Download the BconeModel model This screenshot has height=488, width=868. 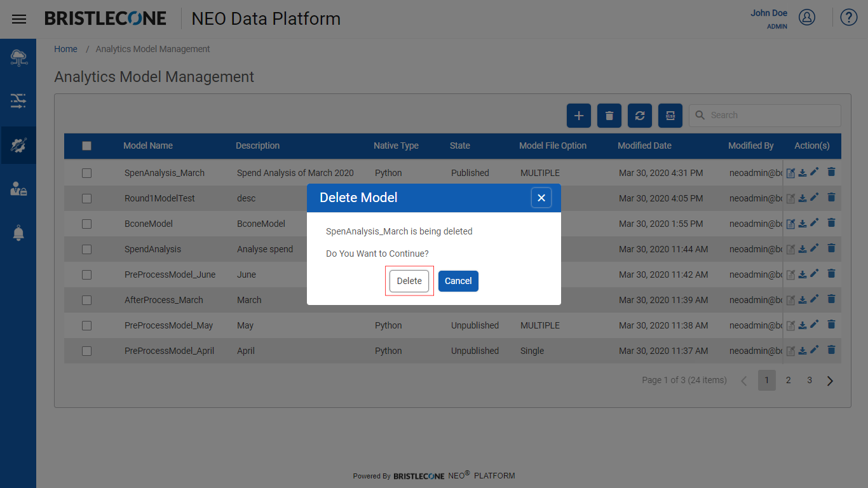tap(803, 224)
